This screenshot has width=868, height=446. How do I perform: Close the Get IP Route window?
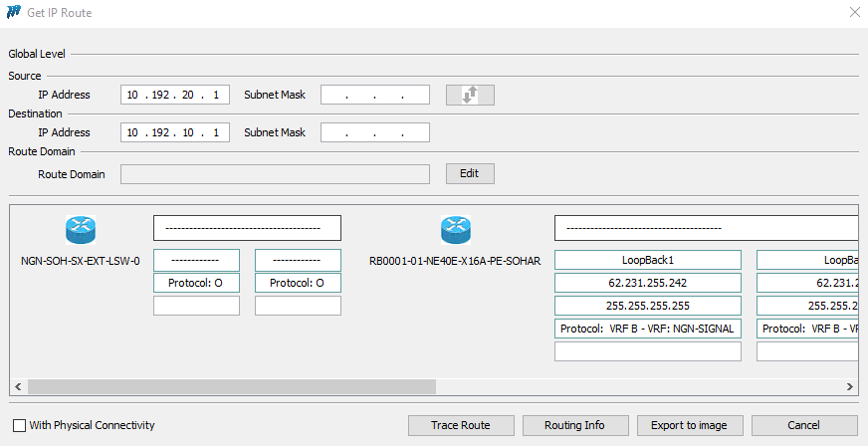tap(853, 12)
